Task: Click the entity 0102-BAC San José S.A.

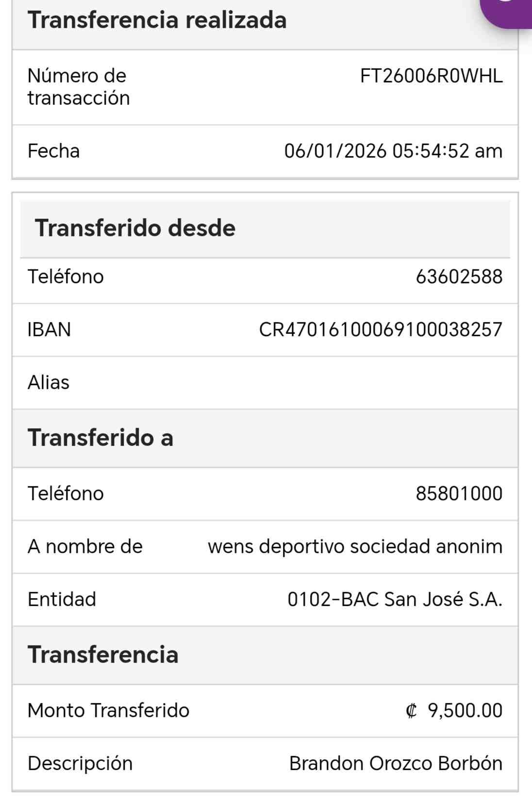Action: click(395, 599)
